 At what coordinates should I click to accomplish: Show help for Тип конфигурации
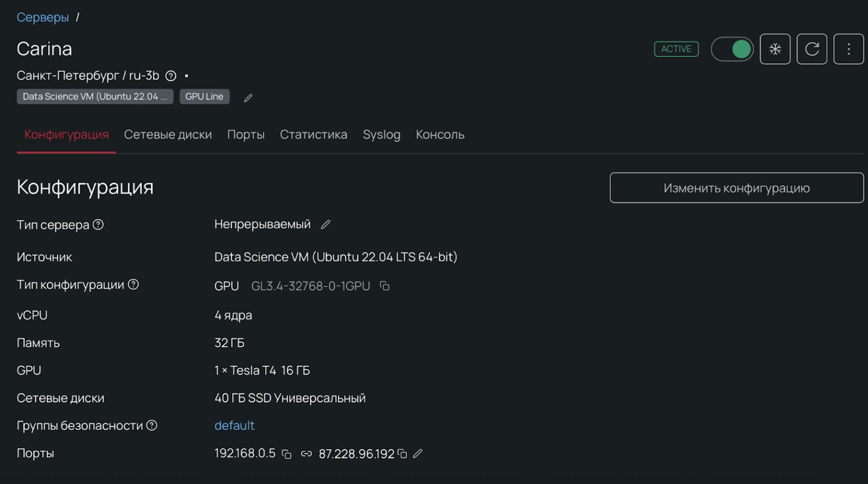pyautogui.click(x=133, y=285)
